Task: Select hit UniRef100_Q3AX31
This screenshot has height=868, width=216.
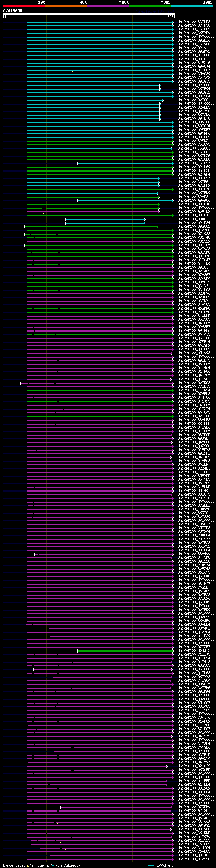Action: click(x=194, y=286)
